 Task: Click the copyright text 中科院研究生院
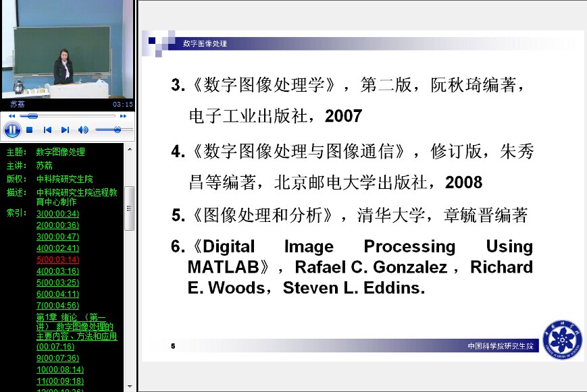click(x=64, y=179)
